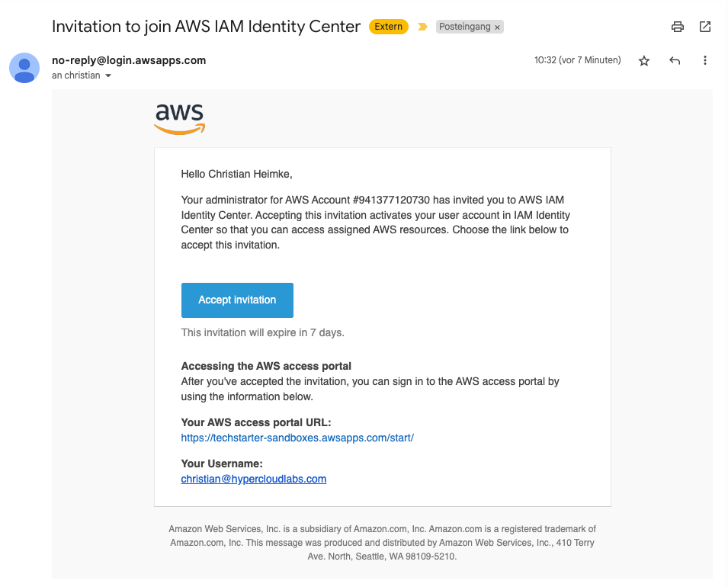Click the yellow Extern label badge
728x587 pixels.
(x=388, y=27)
